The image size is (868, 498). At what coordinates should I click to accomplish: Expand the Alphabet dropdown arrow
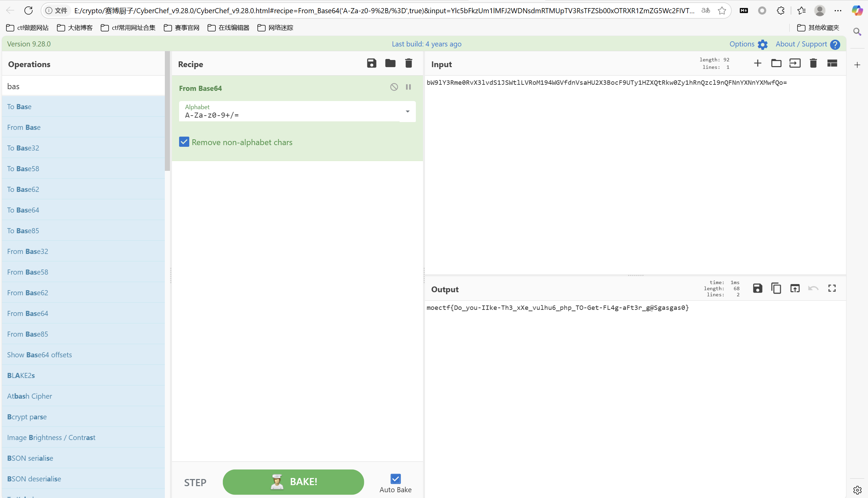(407, 112)
